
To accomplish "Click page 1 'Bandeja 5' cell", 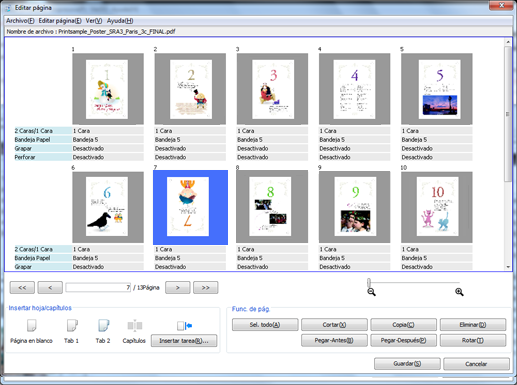I will click(x=108, y=139).
